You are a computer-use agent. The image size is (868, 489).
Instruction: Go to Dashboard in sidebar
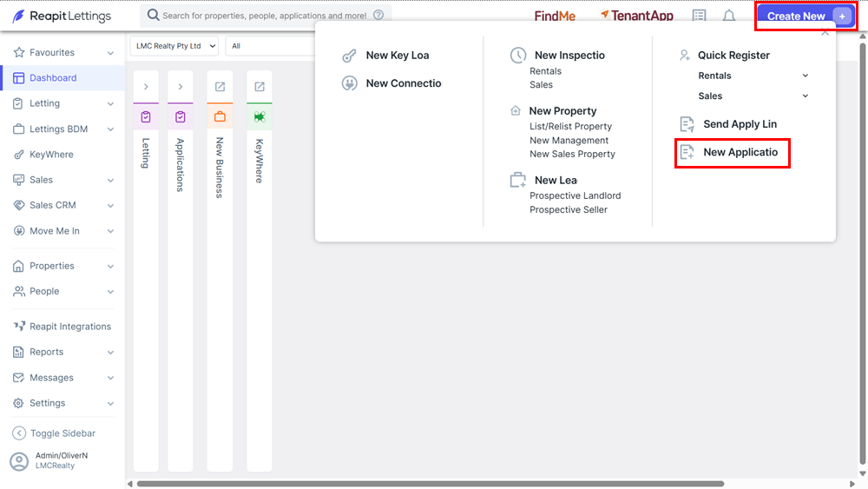62,78
